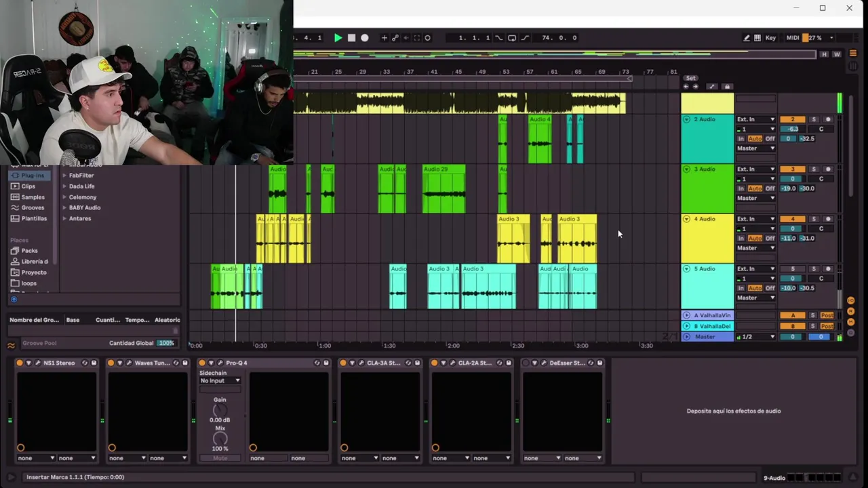Click the 4 Audio pan C control

point(821,228)
